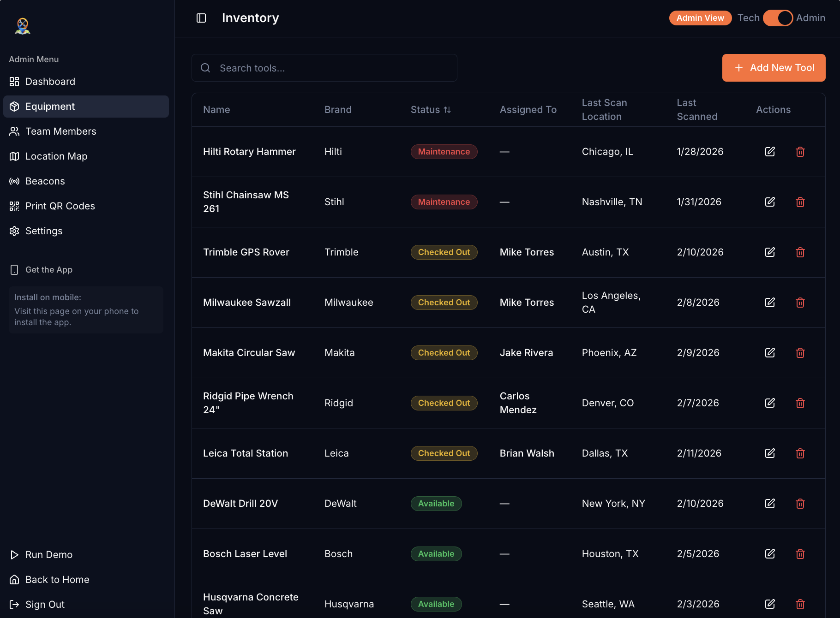840x618 pixels.
Task: Edit the Leica Total Station row
Action: tap(770, 453)
